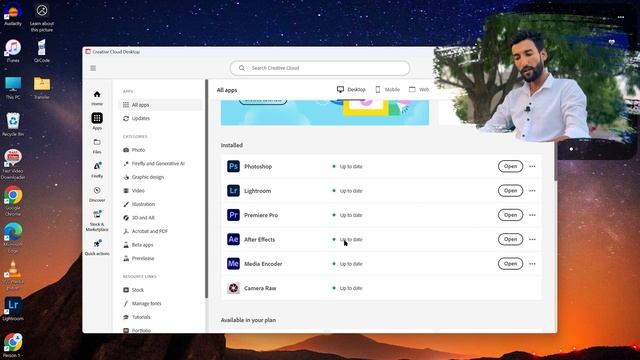
Task: Click the Camera Raw 'Up to date' status
Action: [x=347, y=288]
